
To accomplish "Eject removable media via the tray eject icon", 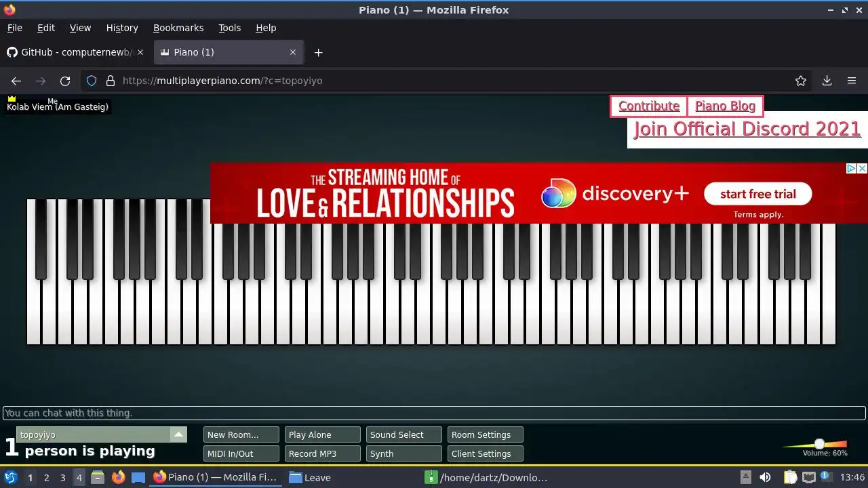I will click(745, 477).
